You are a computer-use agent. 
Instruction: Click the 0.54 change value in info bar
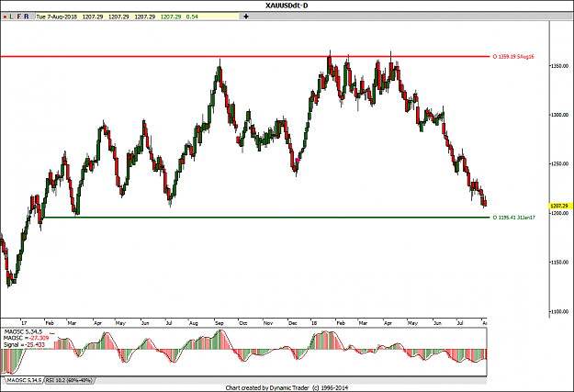(x=192, y=17)
